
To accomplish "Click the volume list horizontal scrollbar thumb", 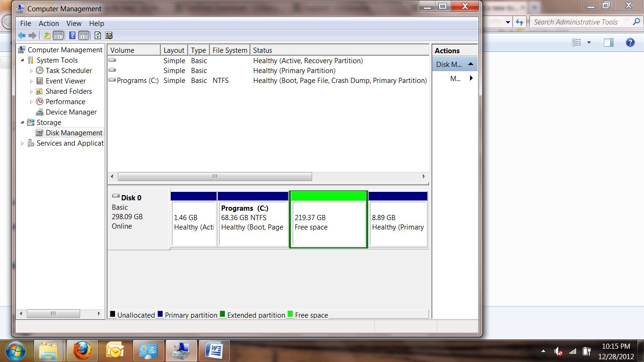I will pyautogui.click(x=215, y=177).
